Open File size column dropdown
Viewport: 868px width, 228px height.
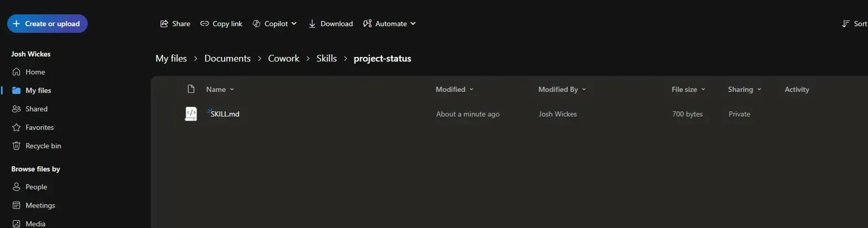click(689, 89)
